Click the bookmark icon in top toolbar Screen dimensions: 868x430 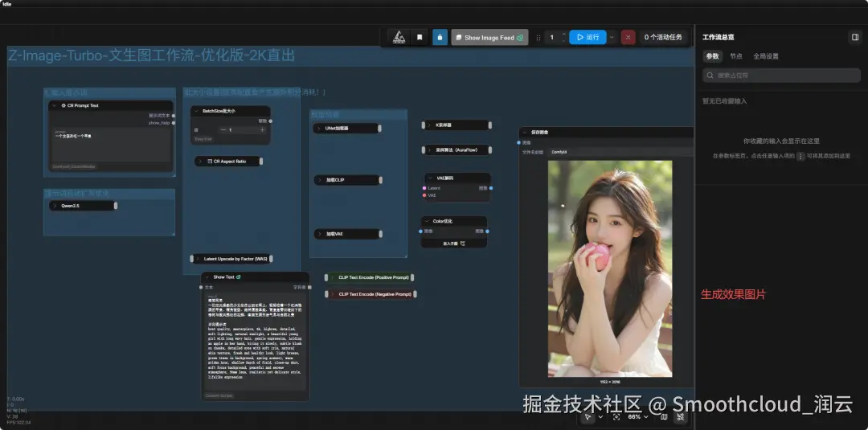[420, 37]
